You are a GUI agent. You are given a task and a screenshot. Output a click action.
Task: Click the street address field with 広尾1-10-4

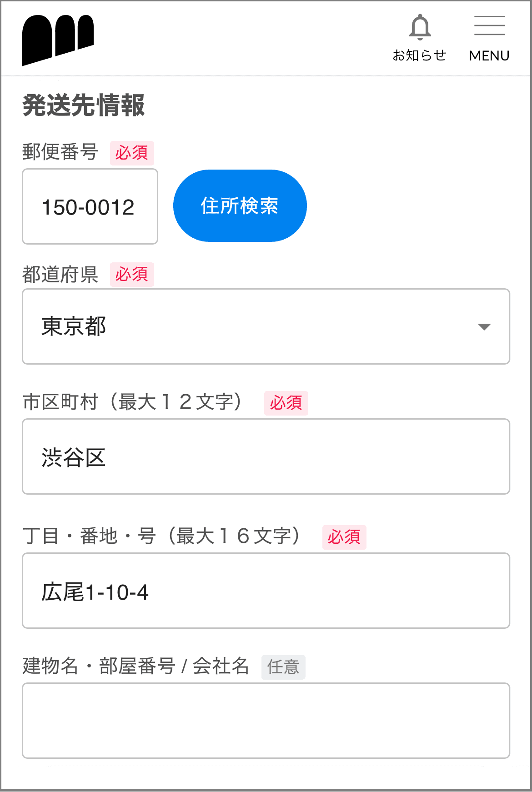pyautogui.click(x=266, y=591)
